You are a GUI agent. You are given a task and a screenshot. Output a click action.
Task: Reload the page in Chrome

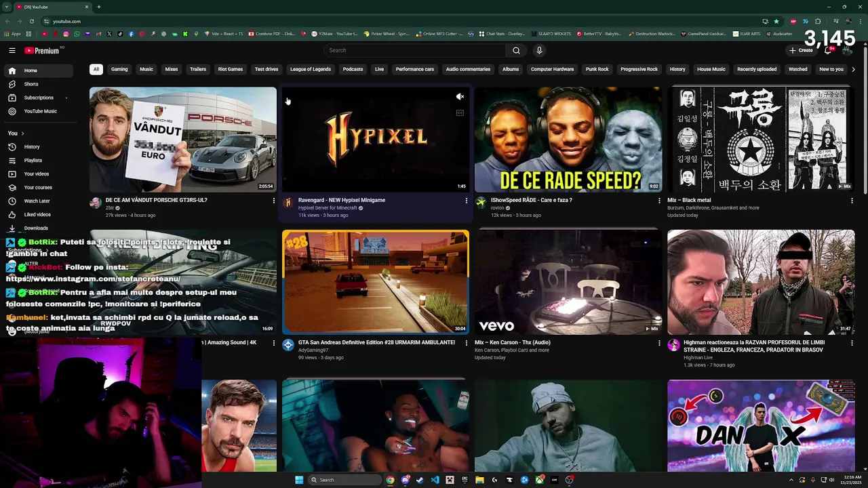32,21
